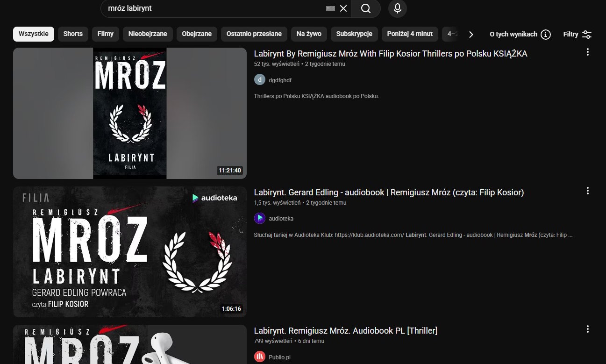Open the video titled 'Labirynt By Remigiusz Mróz'
This screenshot has width=606, height=364.
click(x=391, y=53)
